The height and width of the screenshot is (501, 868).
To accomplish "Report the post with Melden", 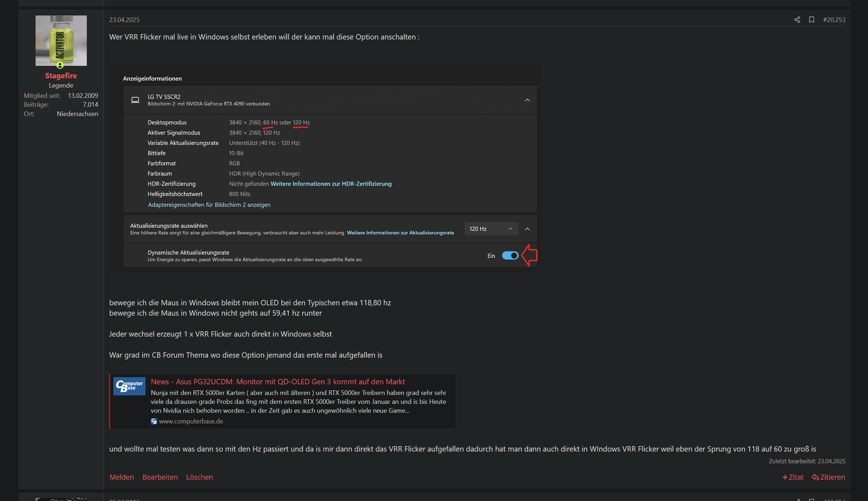I will (x=122, y=477).
